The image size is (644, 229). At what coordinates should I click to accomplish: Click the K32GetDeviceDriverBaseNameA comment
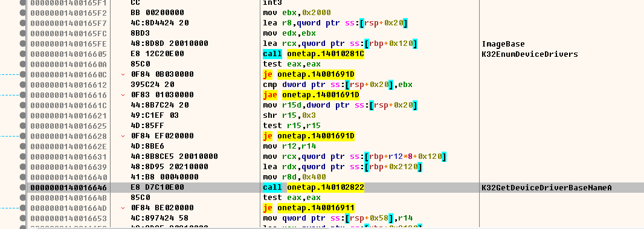point(547,187)
